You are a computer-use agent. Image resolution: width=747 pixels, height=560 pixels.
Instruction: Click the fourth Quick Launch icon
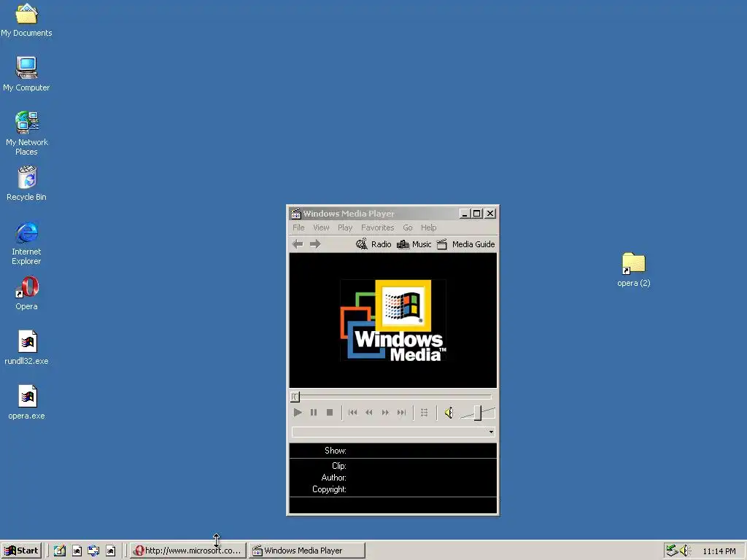(111, 551)
